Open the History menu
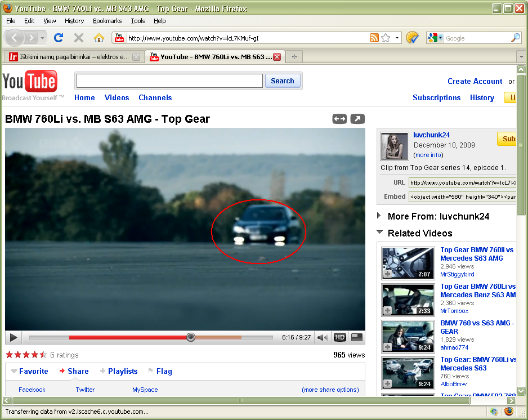 74,21
